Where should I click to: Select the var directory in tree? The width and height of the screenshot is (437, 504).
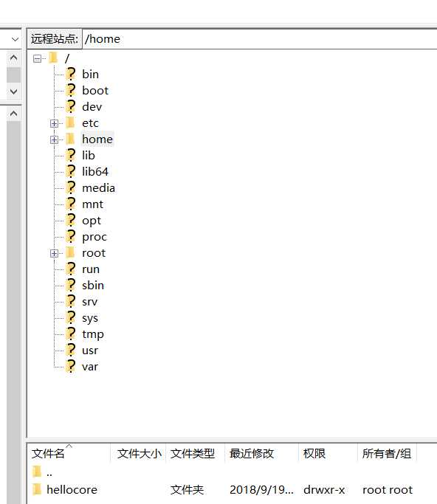(x=90, y=367)
